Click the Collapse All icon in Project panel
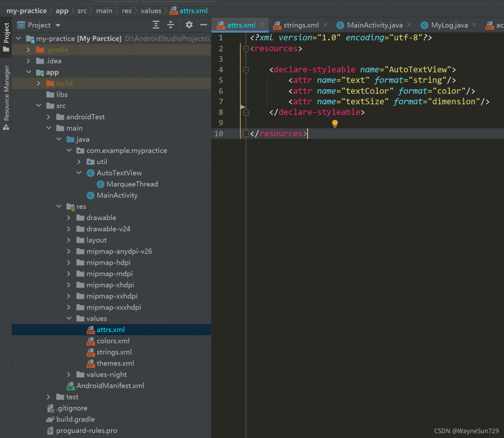Viewport: 504px width, 438px height. (x=170, y=25)
